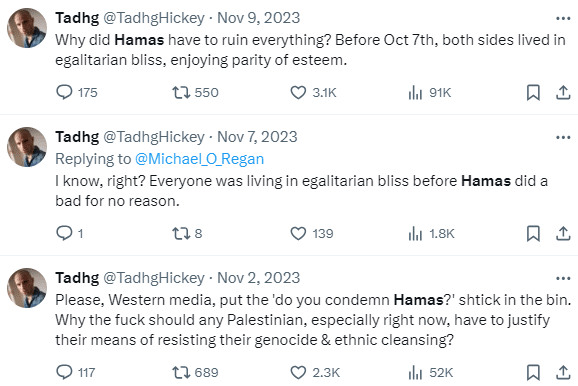Open the Nov 2, 2023 timestamp link
This screenshot has height=386, width=578.
pos(258,278)
